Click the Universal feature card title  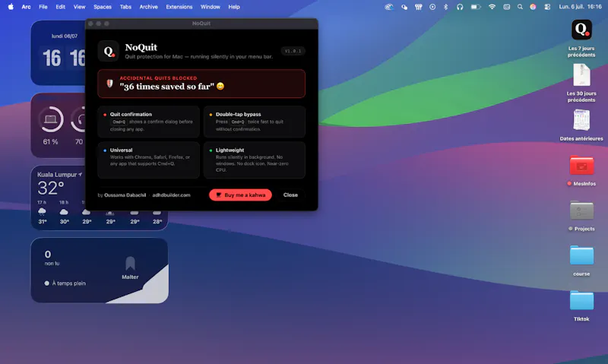point(121,150)
